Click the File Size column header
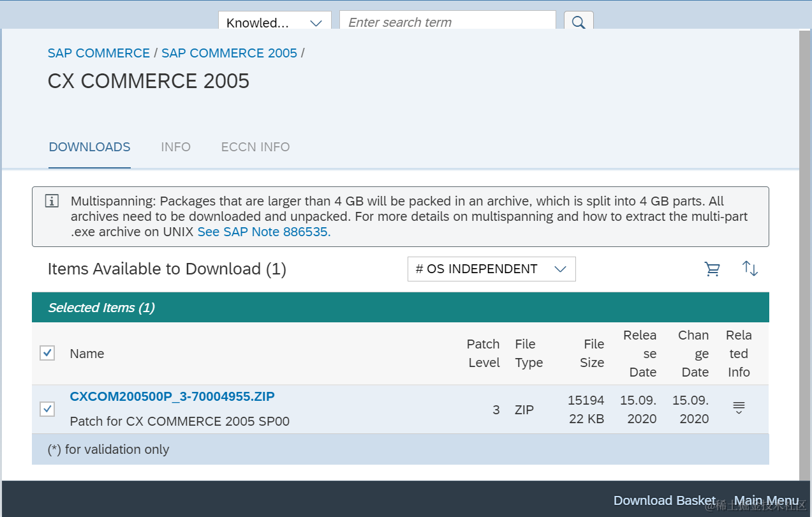This screenshot has width=812, height=517. click(x=592, y=354)
